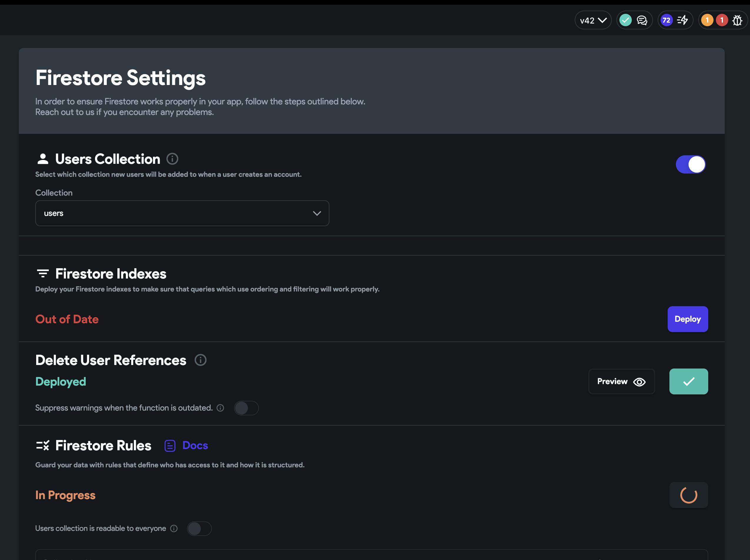
Task: Click the in-progress spinner button
Action: click(688, 495)
